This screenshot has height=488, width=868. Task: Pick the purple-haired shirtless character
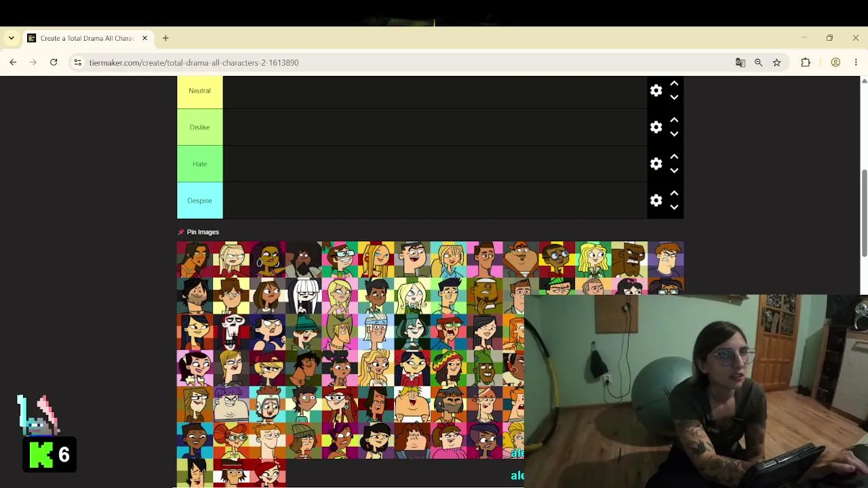coord(231,406)
